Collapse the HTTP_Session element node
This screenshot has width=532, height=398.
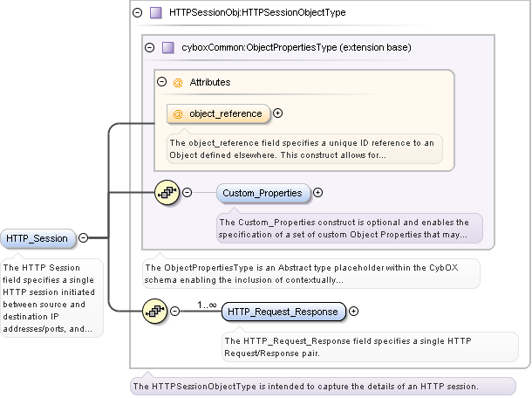[x=84, y=237]
